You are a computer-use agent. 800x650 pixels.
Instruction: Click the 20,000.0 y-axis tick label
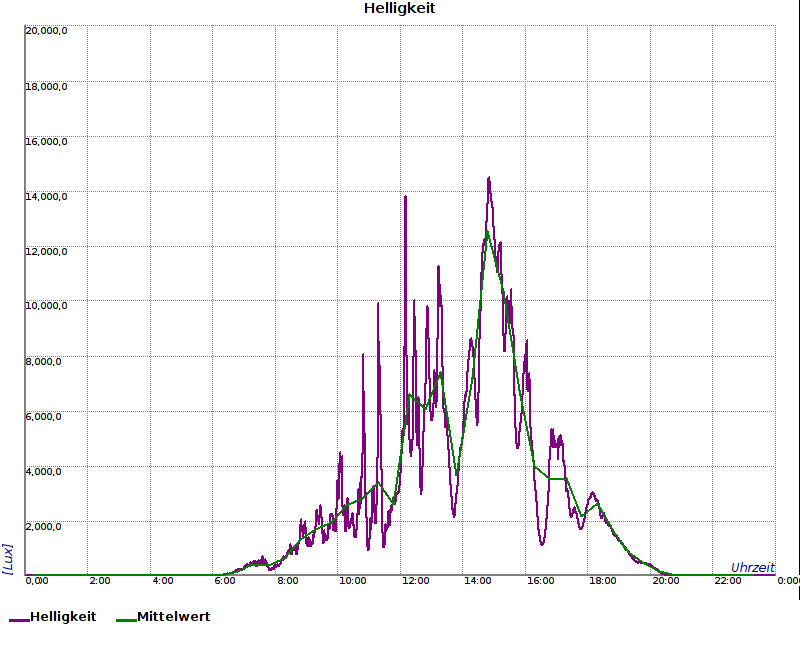click(x=46, y=31)
